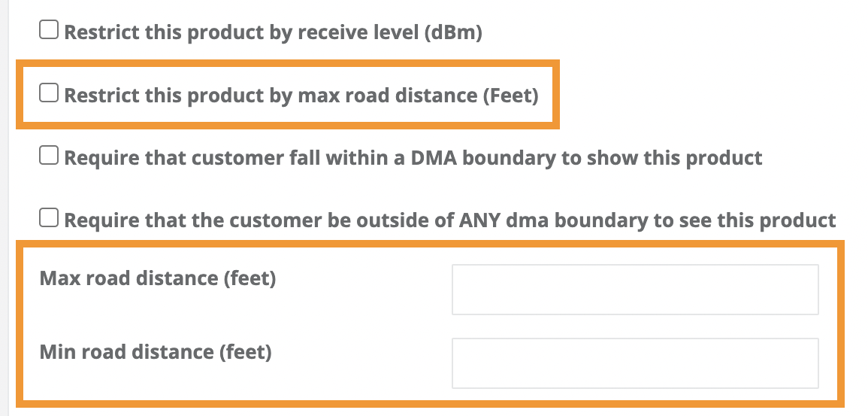Toggle the outside of ANY dma boundary checkbox
This screenshot has width=868, height=416.
(49, 219)
